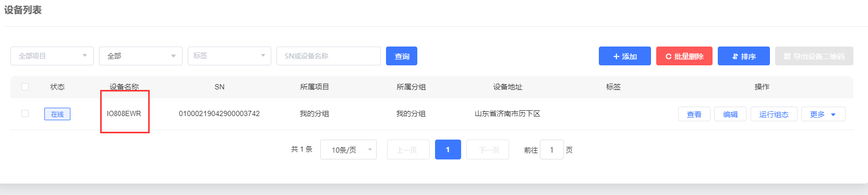Viewport: 868px width, 195px height.
Task: Focus the SN或设备名称 search field
Action: click(329, 56)
